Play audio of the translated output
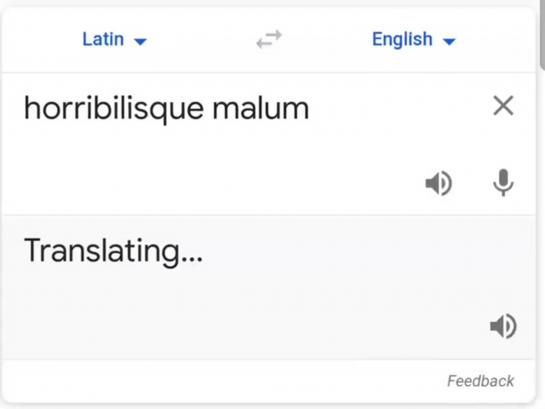Image resolution: width=545 pixels, height=409 pixels. [503, 326]
